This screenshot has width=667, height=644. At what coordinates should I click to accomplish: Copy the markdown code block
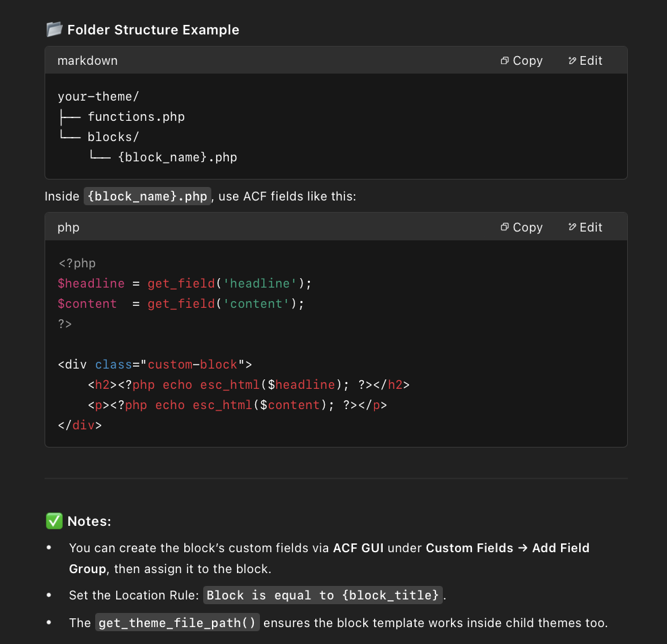[x=522, y=61]
